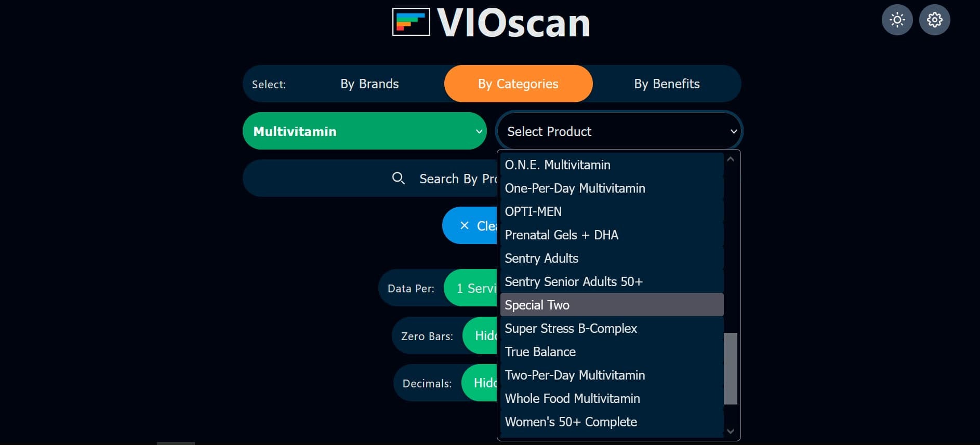Switch to the By Benefits tab
The image size is (980, 445).
coord(667,84)
